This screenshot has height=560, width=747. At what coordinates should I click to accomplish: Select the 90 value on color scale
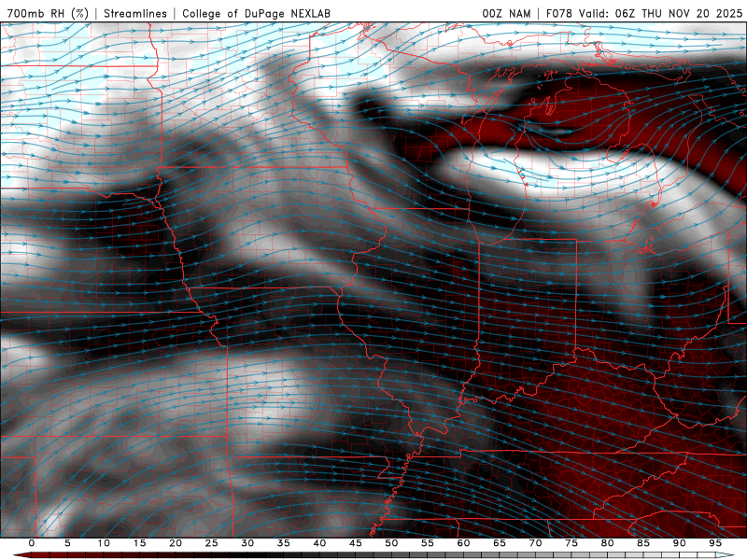tap(679, 543)
